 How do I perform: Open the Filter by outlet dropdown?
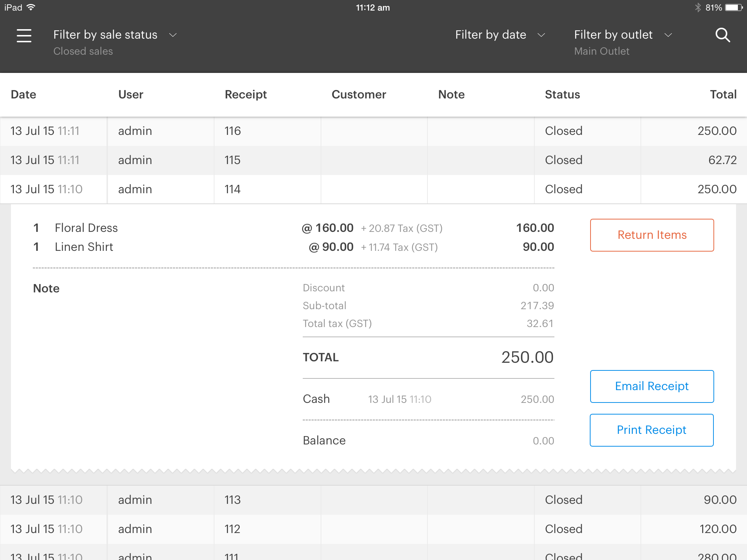click(x=623, y=35)
